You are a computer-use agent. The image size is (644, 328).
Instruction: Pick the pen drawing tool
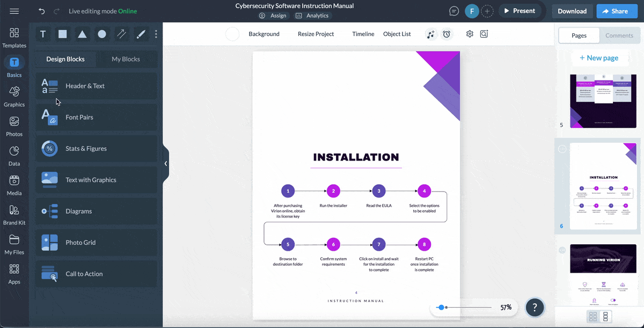click(141, 34)
